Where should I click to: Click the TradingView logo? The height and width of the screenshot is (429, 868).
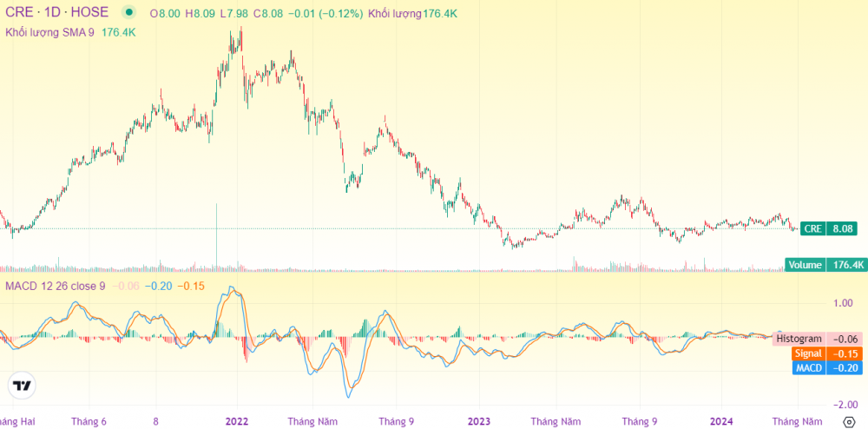[x=23, y=386]
